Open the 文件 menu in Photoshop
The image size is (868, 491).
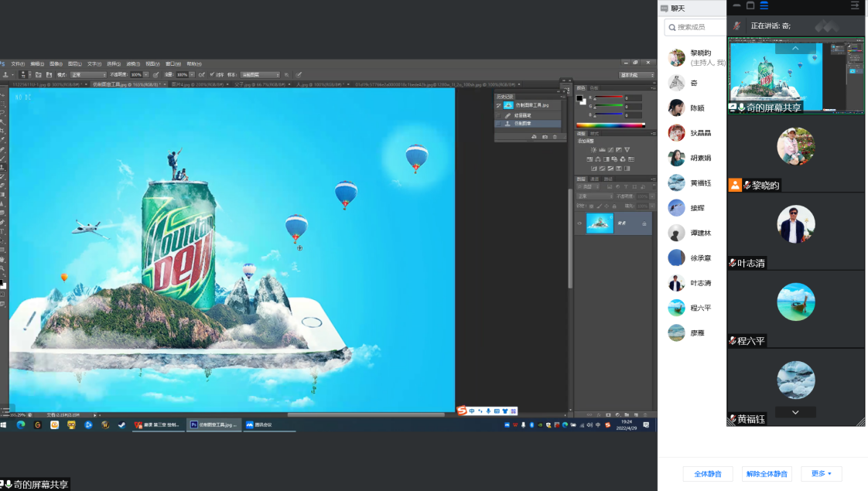pyautogui.click(x=19, y=63)
